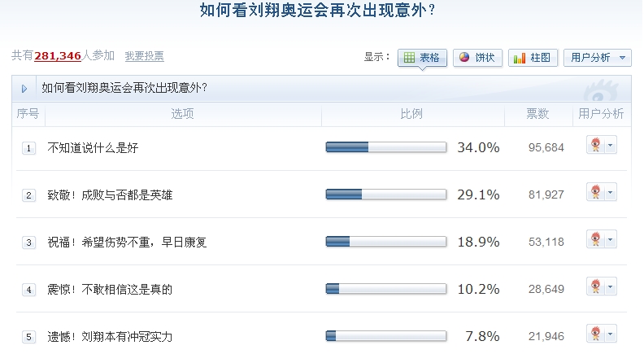The height and width of the screenshot is (354, 644).
Task: Click the user analysis icon for option 4
Action: pyautogui.click(x=596, y=286)
